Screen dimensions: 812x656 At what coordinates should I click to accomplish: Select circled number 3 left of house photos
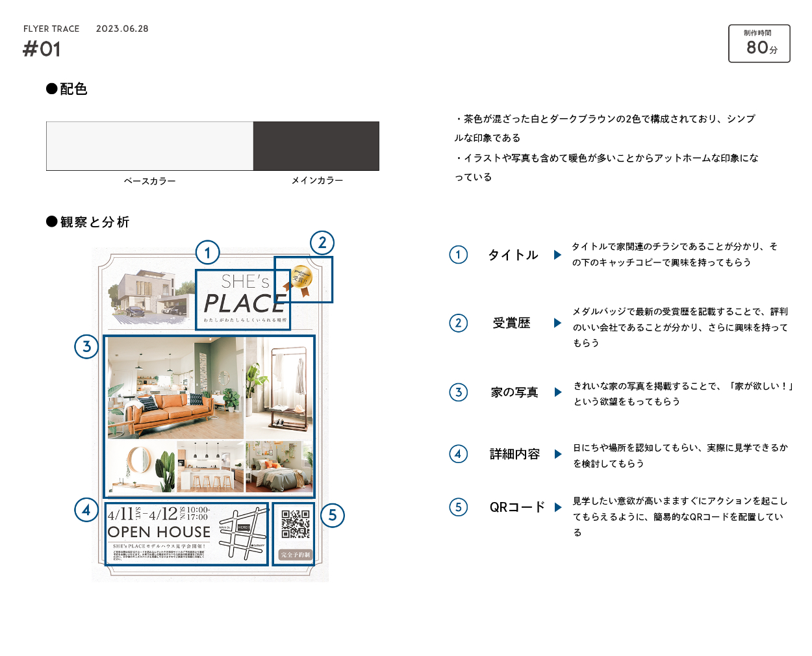tap(86, 347)
